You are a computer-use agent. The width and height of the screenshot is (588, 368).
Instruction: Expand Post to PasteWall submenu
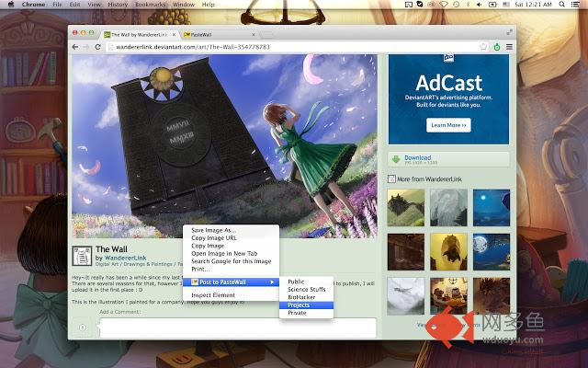click(x=231, y=282)
